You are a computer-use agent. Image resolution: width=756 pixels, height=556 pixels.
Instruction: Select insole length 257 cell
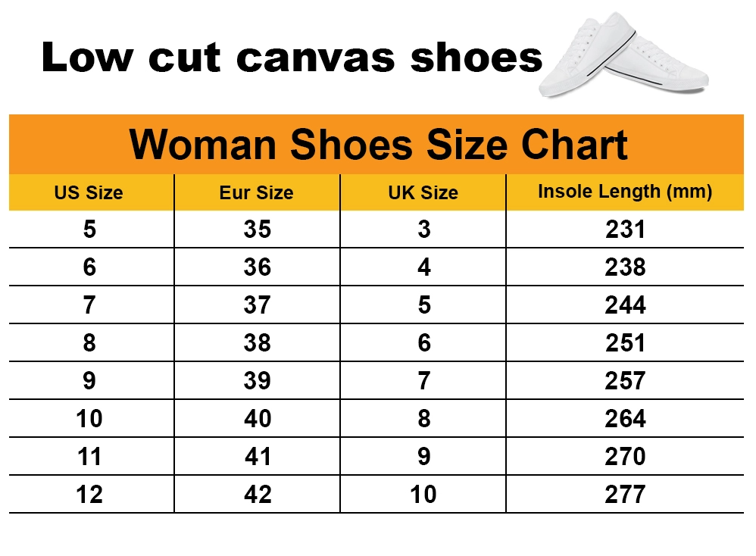625,380
